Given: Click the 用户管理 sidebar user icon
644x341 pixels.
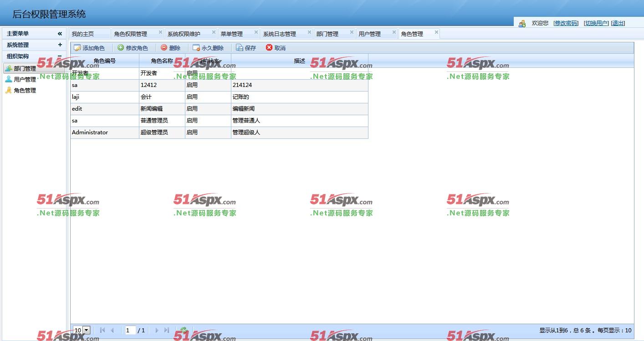Looking at the screenshot, I should 9,79.
